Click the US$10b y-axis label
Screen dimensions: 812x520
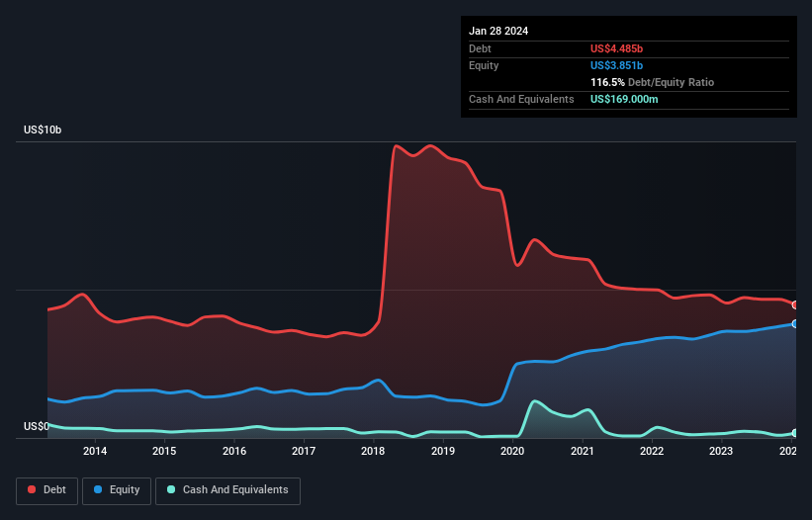point(43,130)
